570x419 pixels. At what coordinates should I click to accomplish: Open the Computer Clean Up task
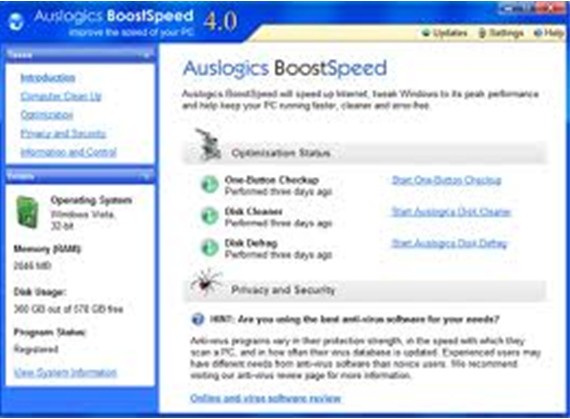pyautogui.click(x=61, y=96)
